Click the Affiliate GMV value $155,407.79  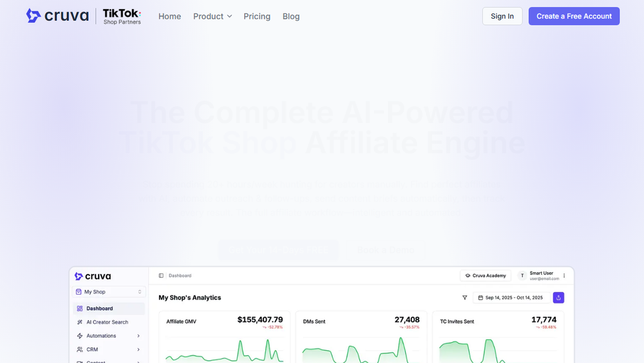coord(260,319)
